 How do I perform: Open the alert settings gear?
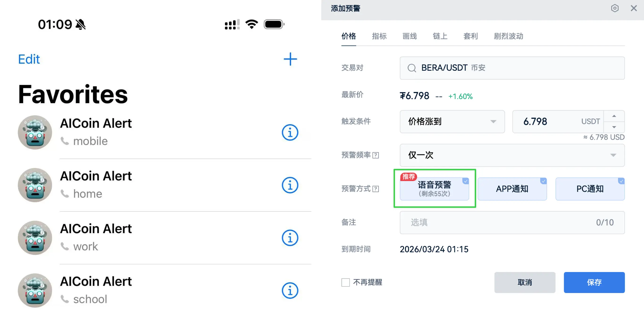coord(615,8)
